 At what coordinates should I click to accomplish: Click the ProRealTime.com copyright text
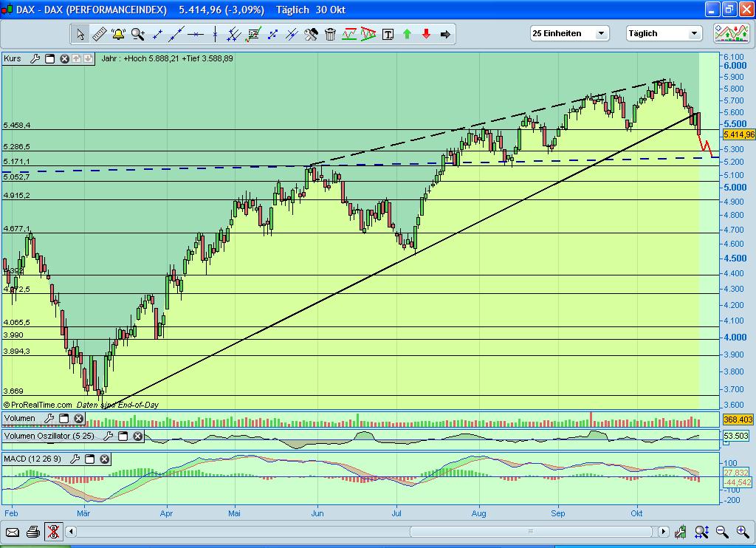coord(38,405)
